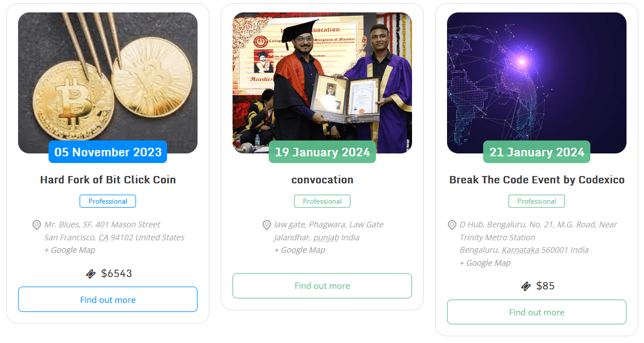
Task: Click the location pin icon beside D Hub address
Action: 452,225
